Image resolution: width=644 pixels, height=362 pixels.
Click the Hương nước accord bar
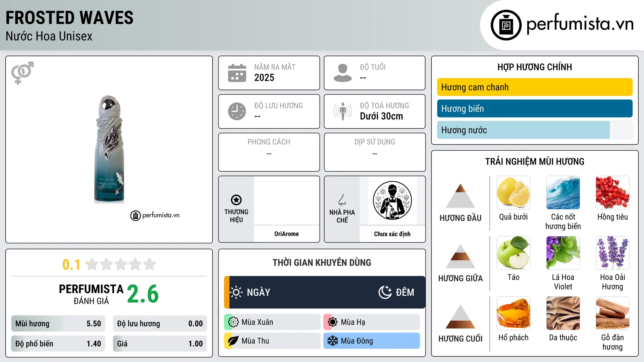pos(535,130)
